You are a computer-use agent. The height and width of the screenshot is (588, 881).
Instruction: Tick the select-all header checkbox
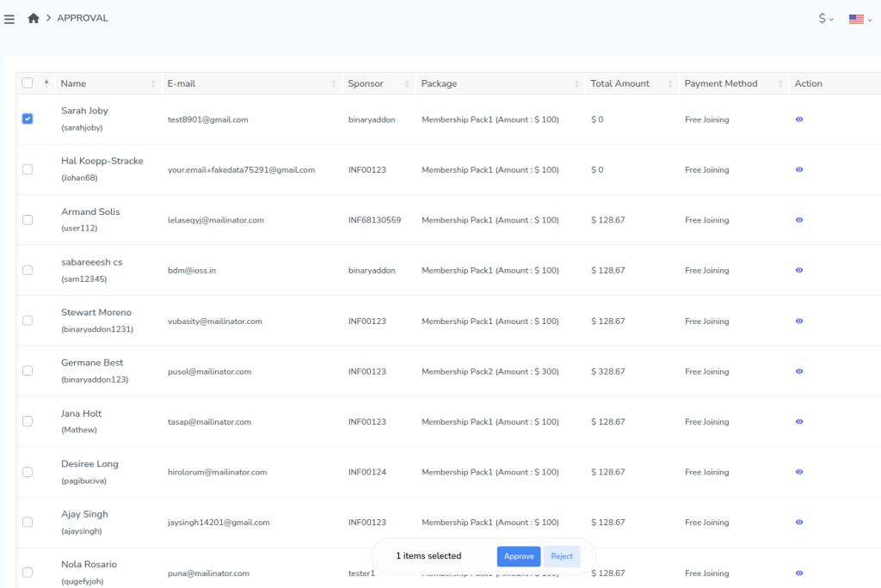pos(28,83)
